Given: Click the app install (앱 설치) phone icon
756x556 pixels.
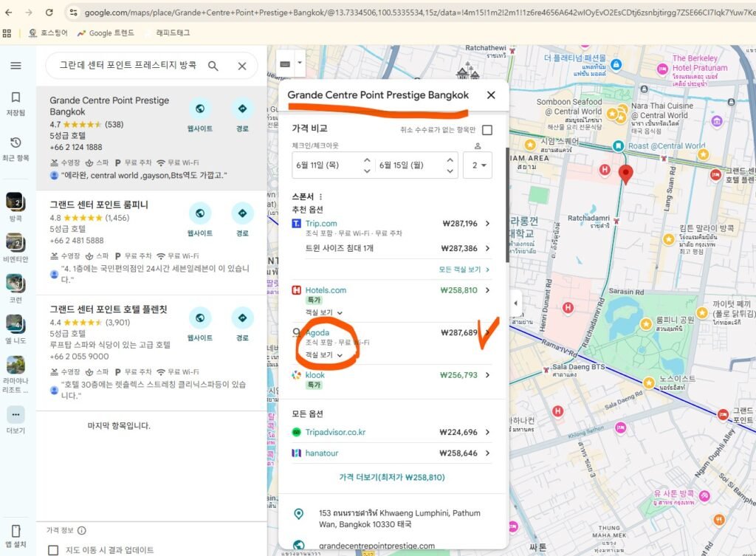Looking at the screenshot, I should [16, 531].
